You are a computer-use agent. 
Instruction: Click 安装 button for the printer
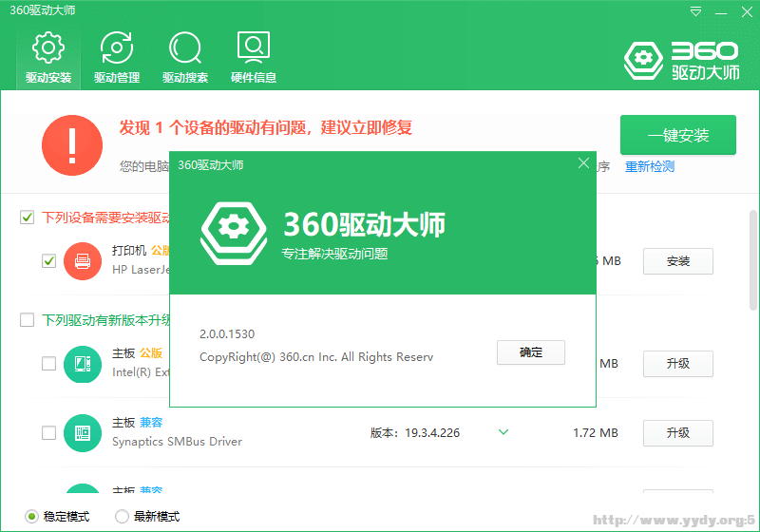pyautogui.click(x=678, y=261)
